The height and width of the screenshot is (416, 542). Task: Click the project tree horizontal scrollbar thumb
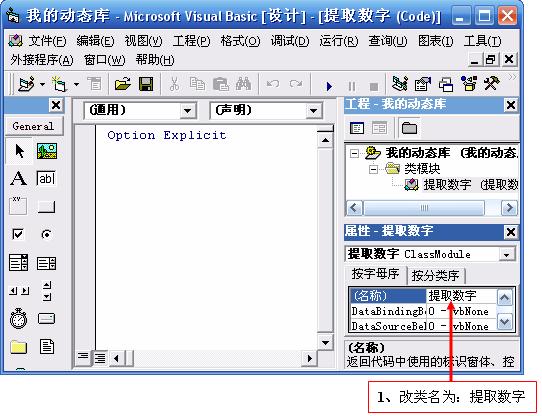coord(424,208)
